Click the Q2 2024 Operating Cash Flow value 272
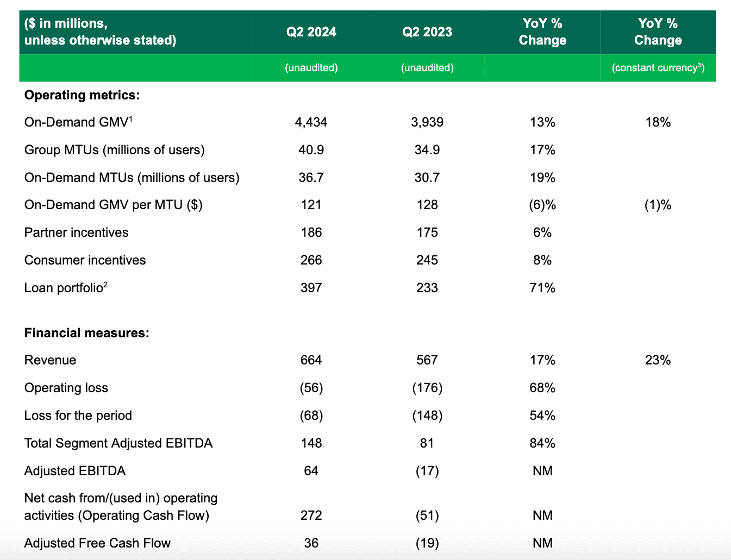 click(x=311, y=515)
